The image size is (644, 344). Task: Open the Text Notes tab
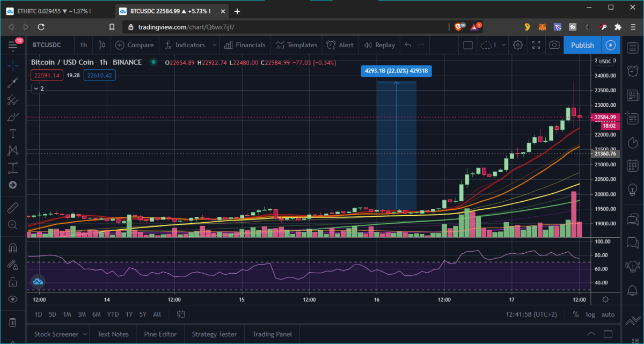[113, 334]
